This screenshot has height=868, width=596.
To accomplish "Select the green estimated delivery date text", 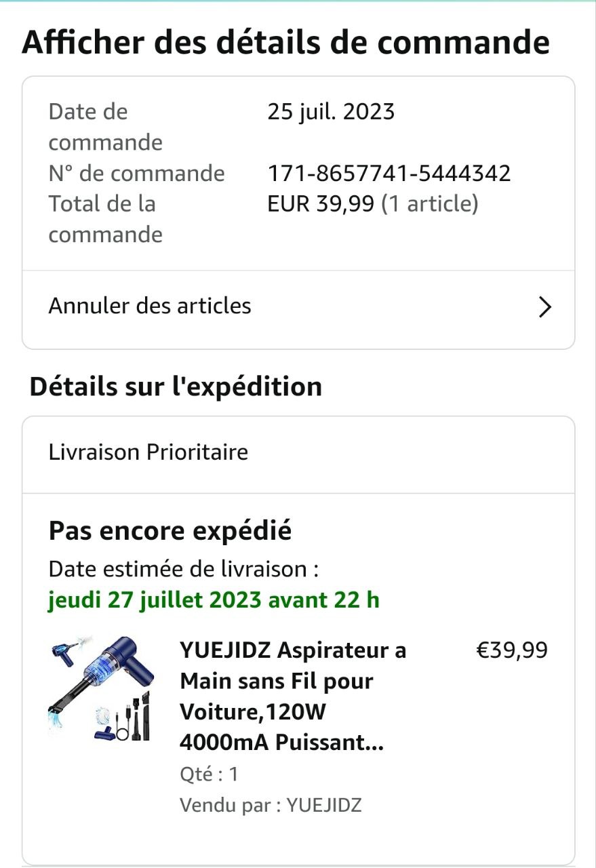I will tap(214, 600).
